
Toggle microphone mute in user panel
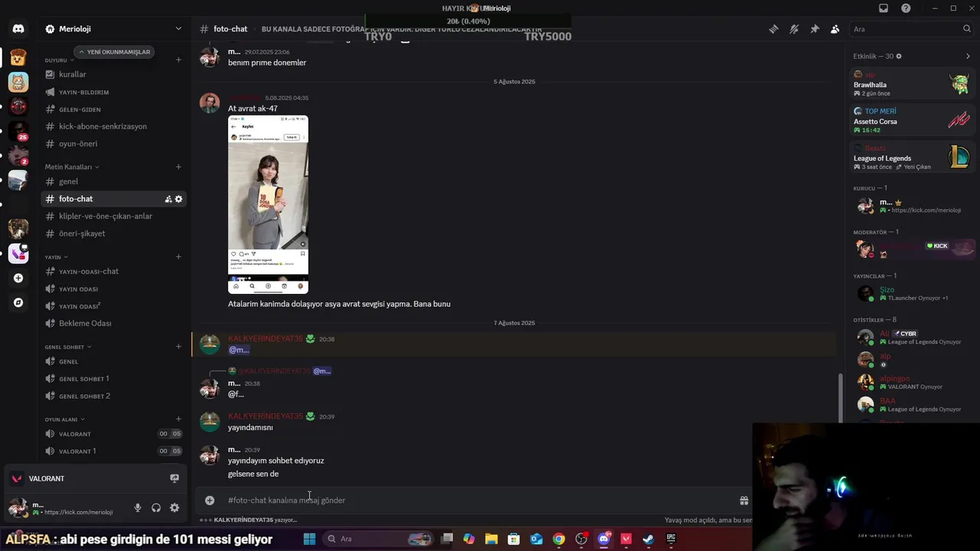click(x=138, y=507)
